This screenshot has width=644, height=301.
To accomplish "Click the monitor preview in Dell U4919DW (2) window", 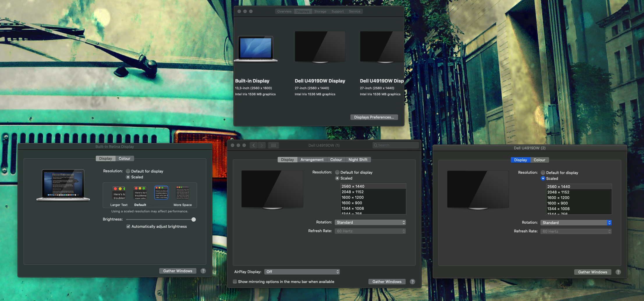I will coord(478,190).
